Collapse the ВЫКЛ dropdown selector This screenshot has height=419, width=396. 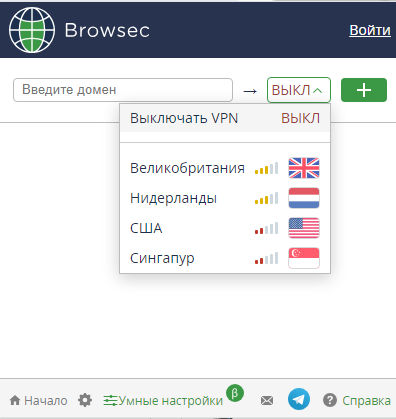coord(299,90)
